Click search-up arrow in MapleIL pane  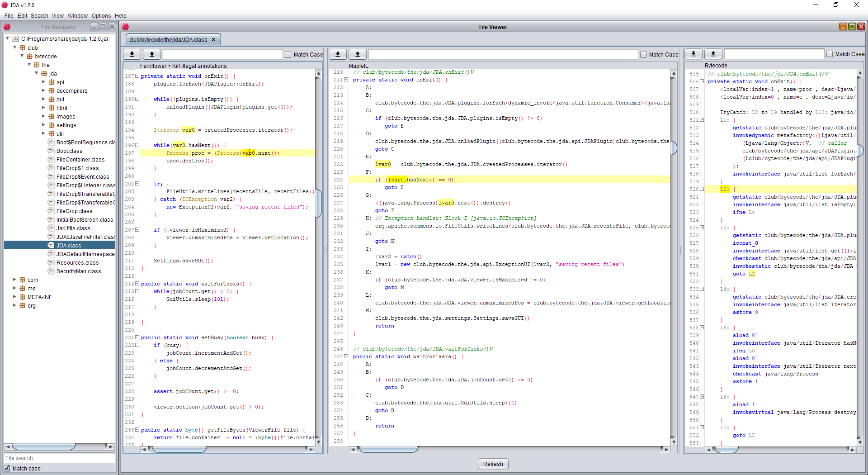(358, 54)
